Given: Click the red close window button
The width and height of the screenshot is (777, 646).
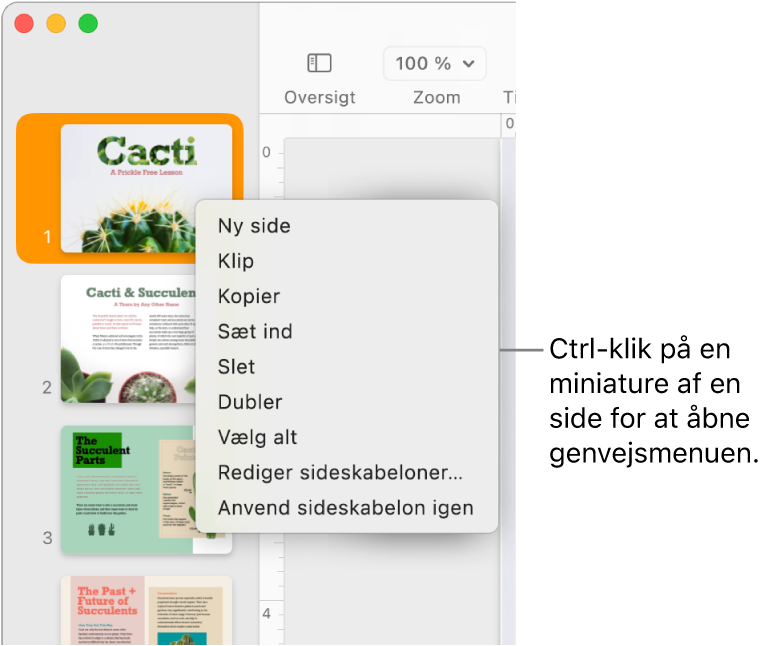Looking at the screenshot, I should pyautogui.click(x=24, y=24).
